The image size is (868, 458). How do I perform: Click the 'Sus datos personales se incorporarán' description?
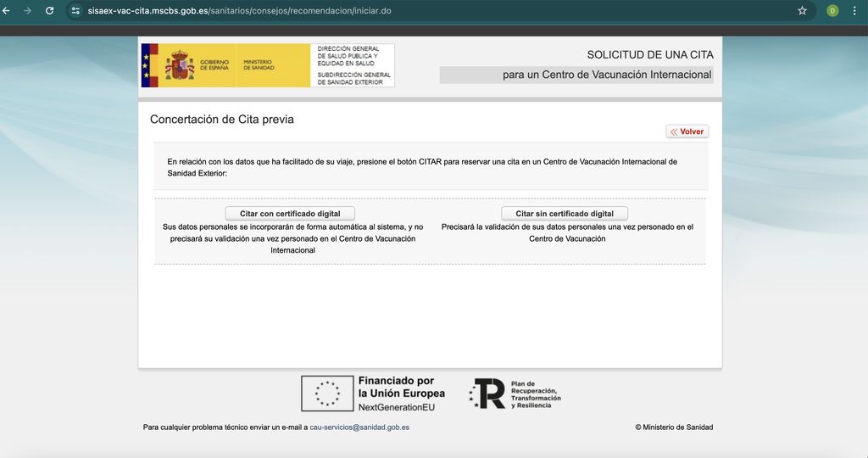pos(292,238)
